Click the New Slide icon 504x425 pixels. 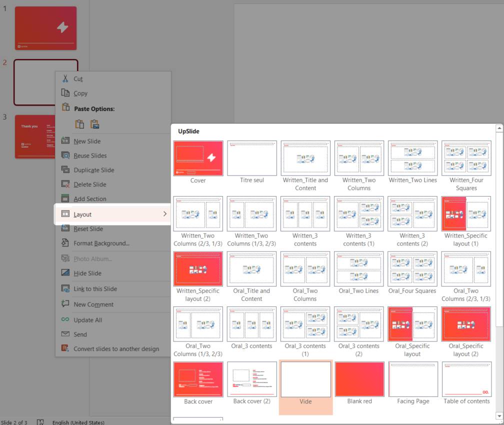65,140
